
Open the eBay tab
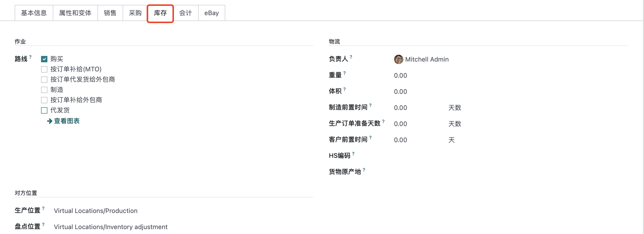click(212, 13)
